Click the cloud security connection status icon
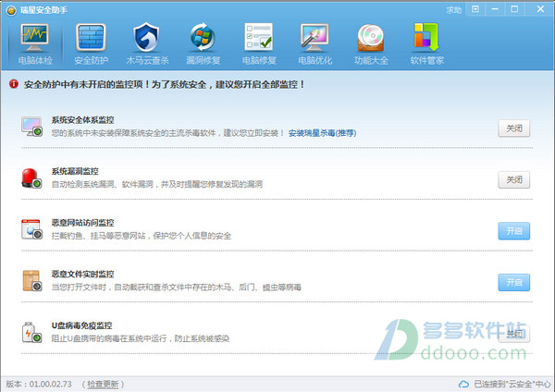 point(463,384)
